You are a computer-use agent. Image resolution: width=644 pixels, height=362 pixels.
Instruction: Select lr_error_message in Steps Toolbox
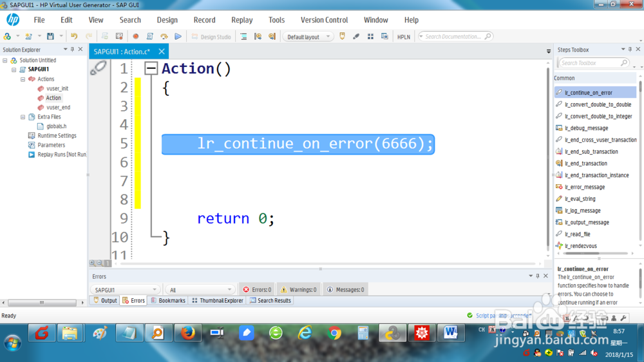(585, 187)
